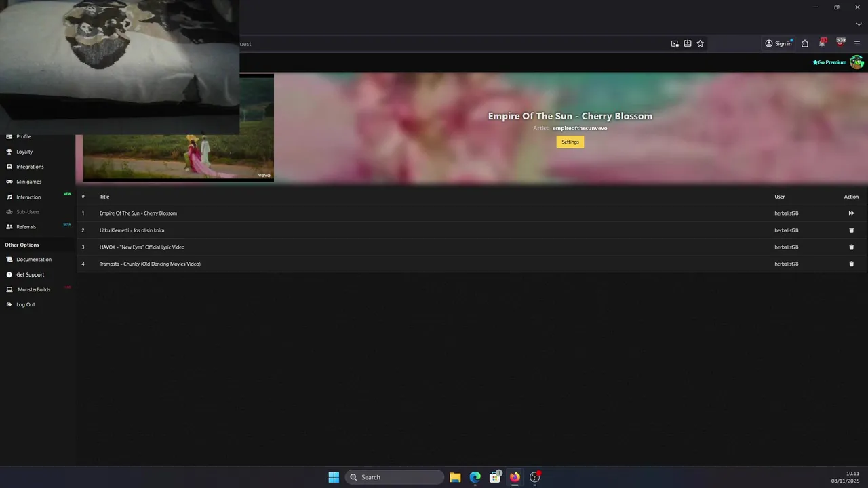Screen dimensions: 868x488
Task: Open Microsoft Store from the taskbar
Action: point(495,477)
